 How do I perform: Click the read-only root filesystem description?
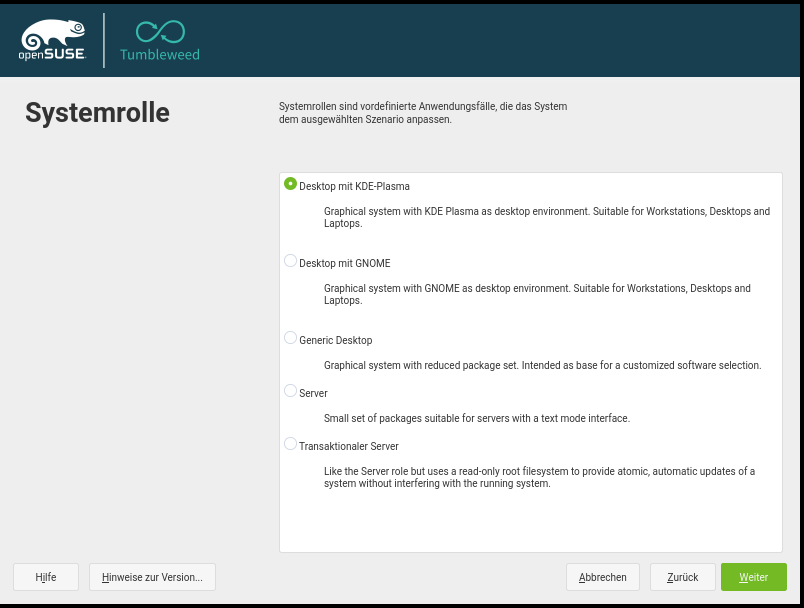pyautogui.click(x=539, y=477)
